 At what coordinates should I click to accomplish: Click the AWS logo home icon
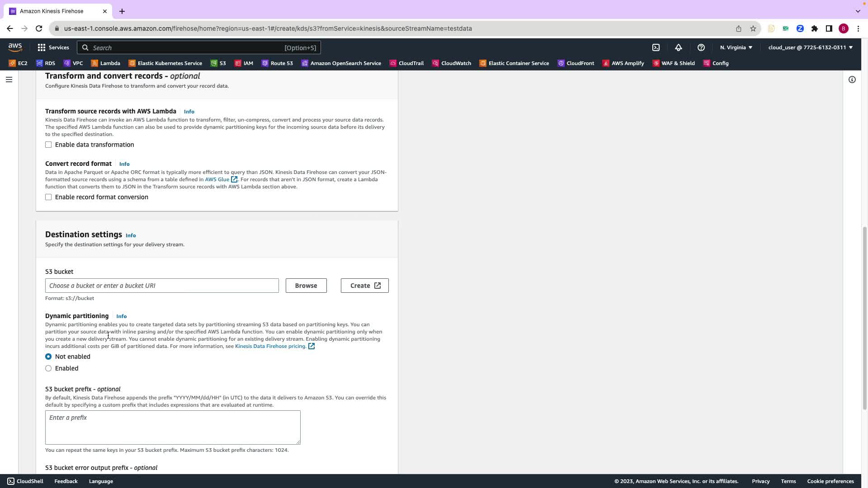(x=15, y=47)
